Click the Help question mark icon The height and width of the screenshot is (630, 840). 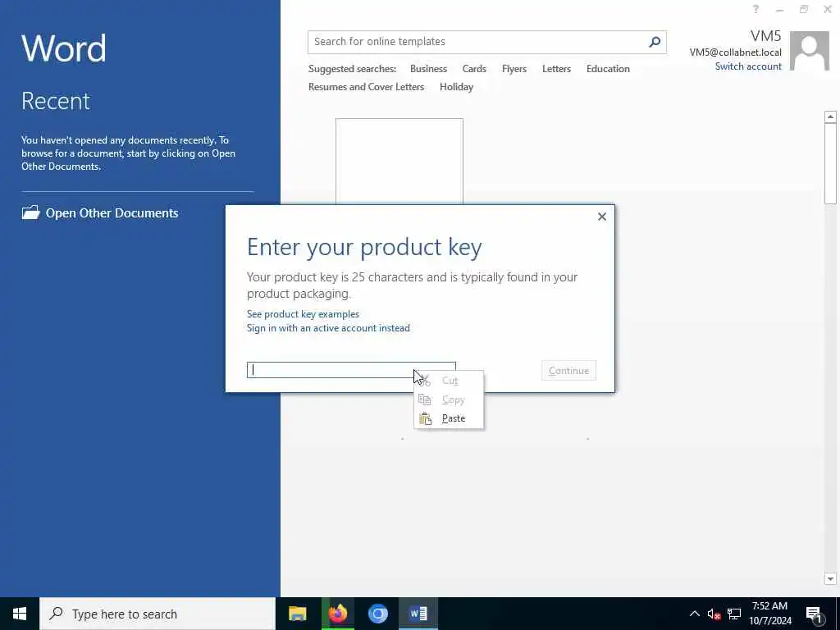756,9
